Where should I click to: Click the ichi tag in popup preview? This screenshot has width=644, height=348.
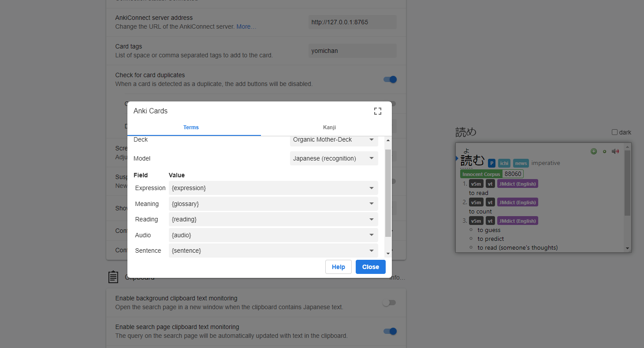tap(504, 163)
